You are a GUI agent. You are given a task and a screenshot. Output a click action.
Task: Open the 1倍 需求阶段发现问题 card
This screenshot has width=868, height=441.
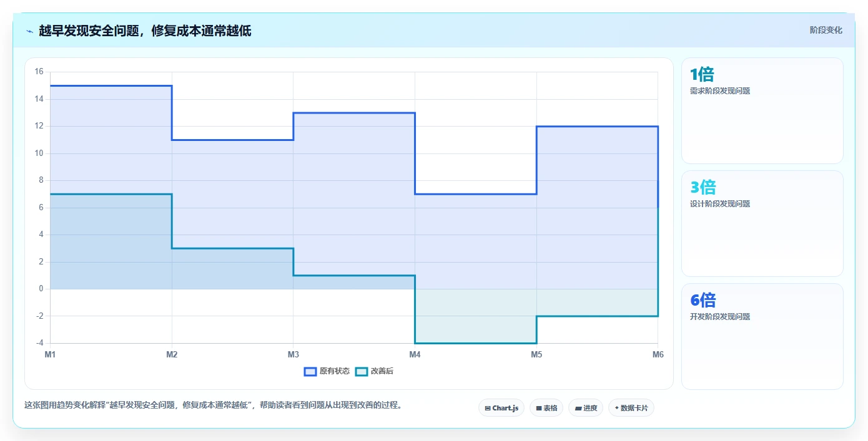[762, 110]
